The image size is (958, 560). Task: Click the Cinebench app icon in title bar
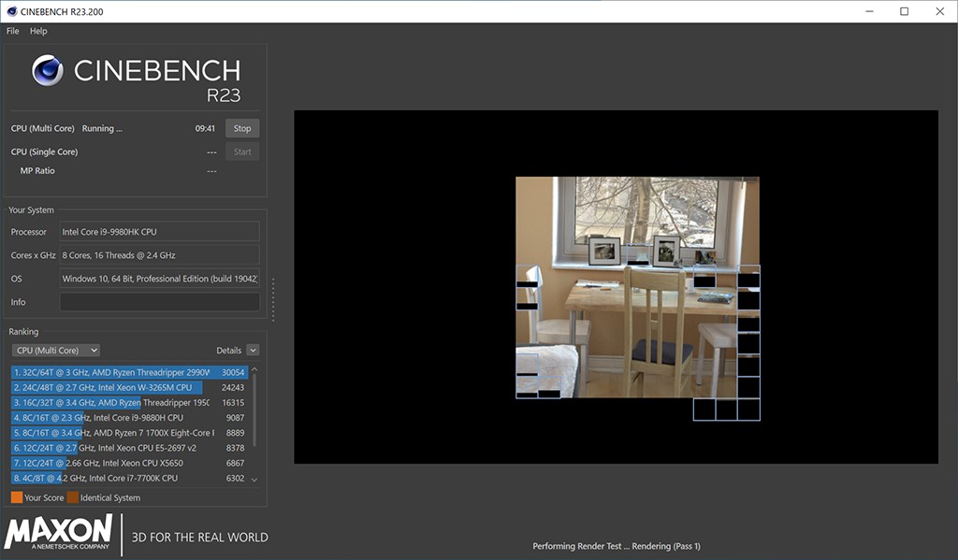point(9,11)
